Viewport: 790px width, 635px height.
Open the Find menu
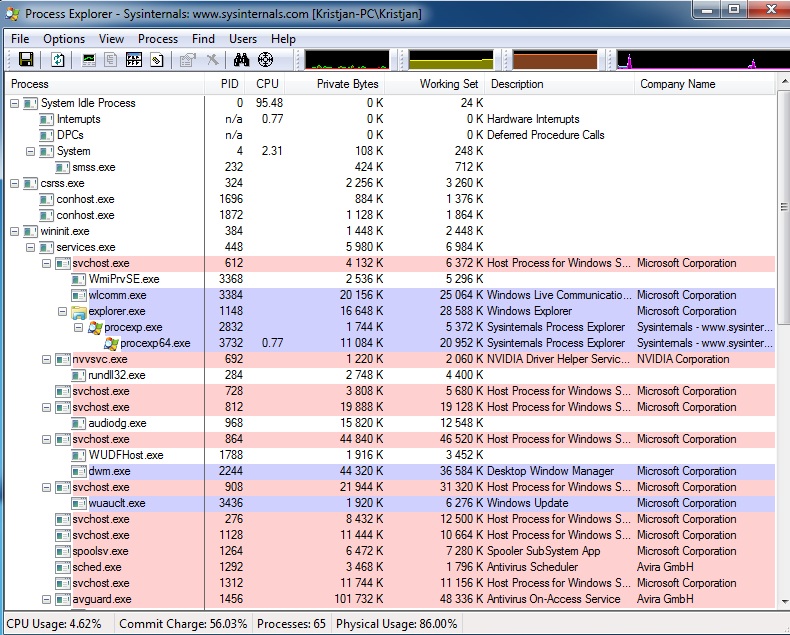tap(203, 39)
